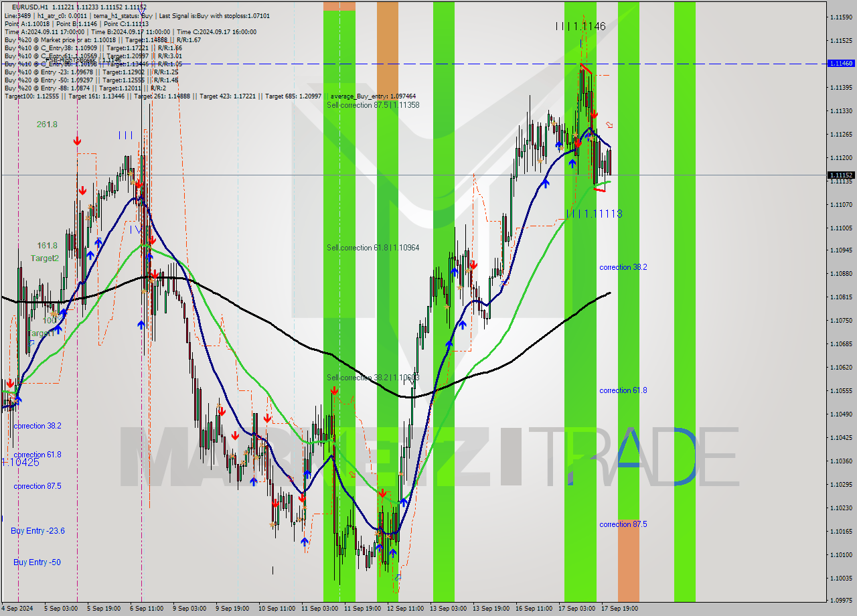Viewport: 857px width, 616px height.
Task: Click the 1.10555 price axis value
Action: (841, 391)
